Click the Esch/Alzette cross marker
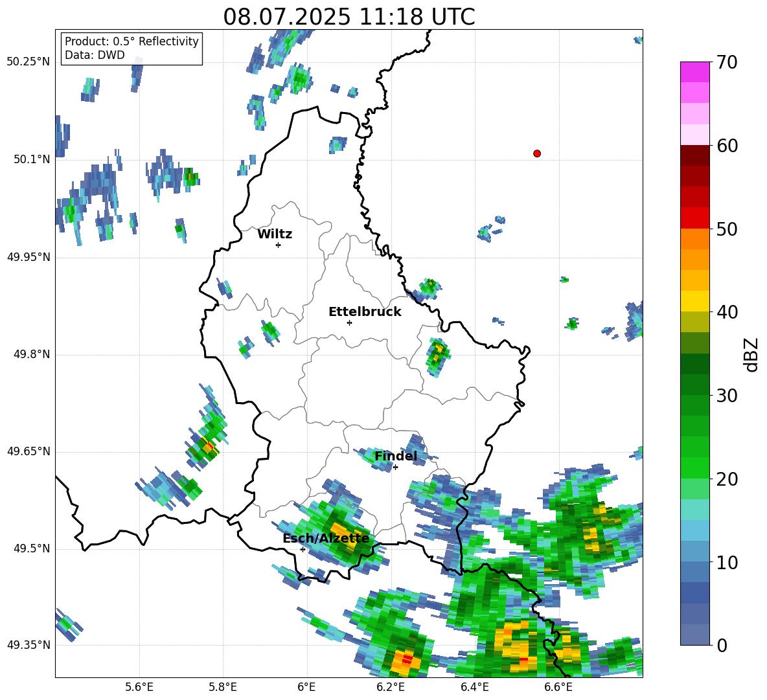 pyautogui.click(x=303, y=549)
